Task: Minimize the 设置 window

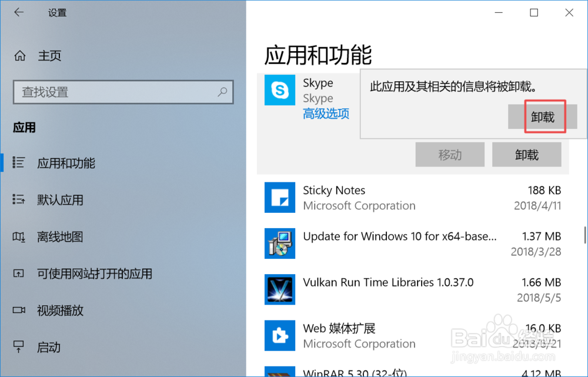Action: click(499, 13)
